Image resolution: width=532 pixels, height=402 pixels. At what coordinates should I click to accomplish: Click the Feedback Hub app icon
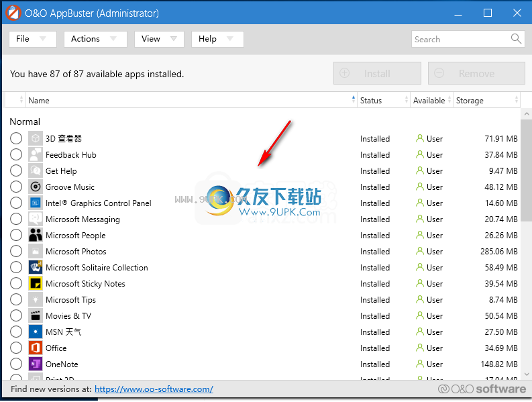[36, 154]
